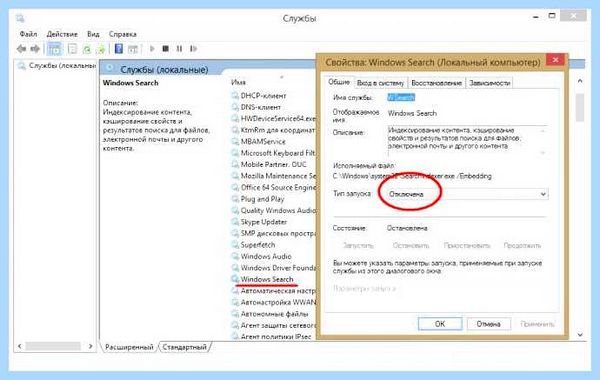Click the Refresh toolbar icon
600x380 pixels.
click(x=87, y=49)
